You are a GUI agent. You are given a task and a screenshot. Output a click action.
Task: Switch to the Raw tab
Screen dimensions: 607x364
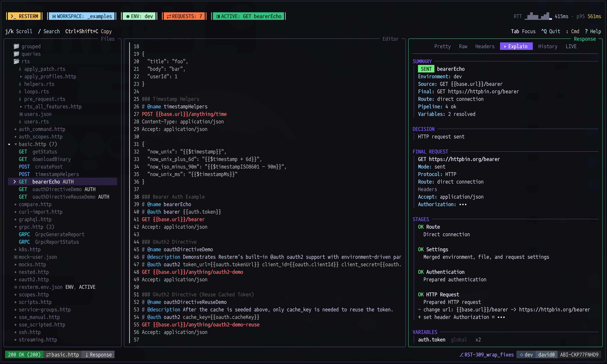pos(463,46)
